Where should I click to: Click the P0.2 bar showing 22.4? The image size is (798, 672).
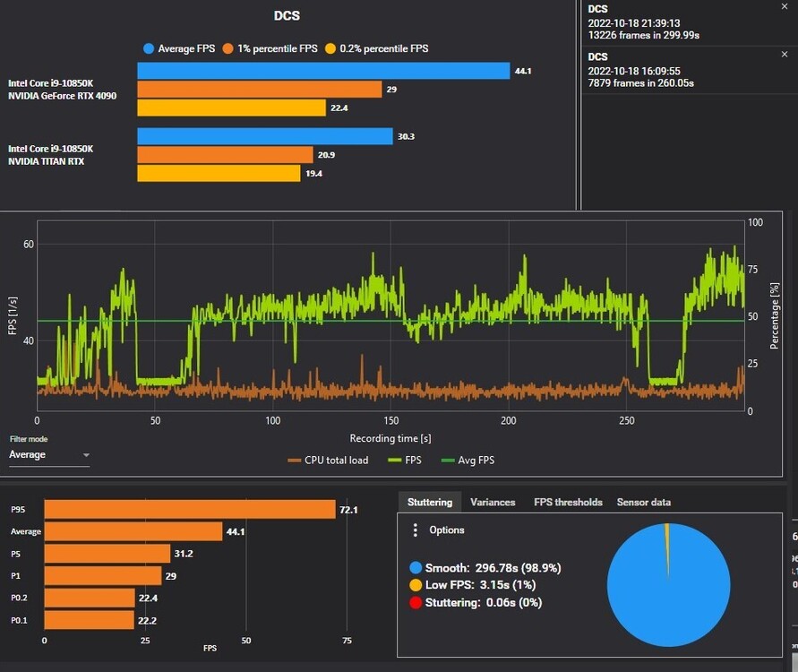tap(90, 598)
